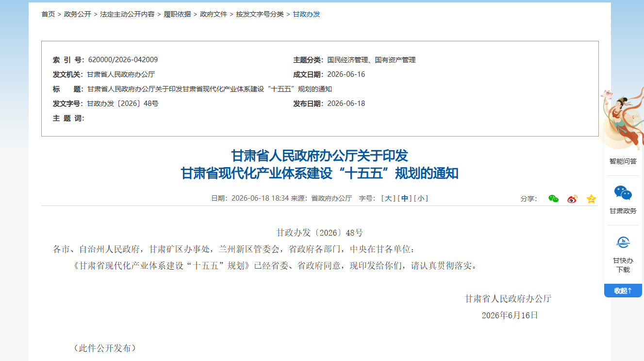Click the issuing agency 甘肃省人民政府办公厅 value
Image resolution: width=644 pixels, height=361 pixels.
coord(121,74)
